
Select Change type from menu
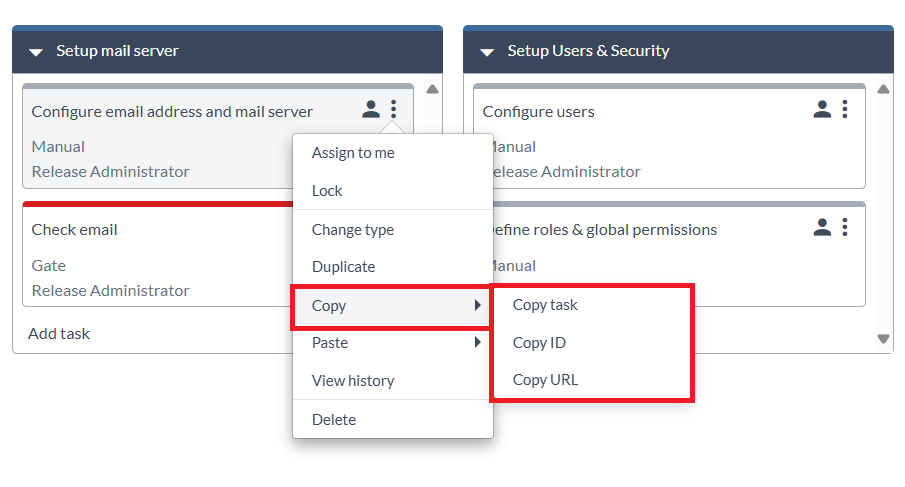click(353, 230)
